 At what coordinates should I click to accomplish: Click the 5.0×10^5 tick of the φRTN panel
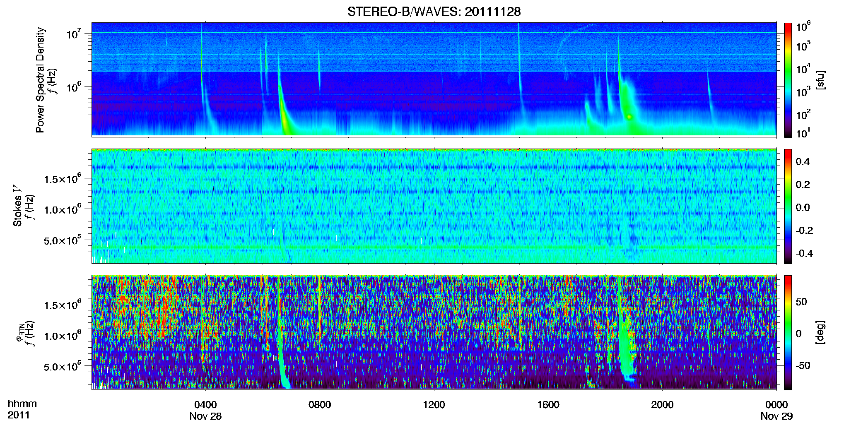coord(63,366)
